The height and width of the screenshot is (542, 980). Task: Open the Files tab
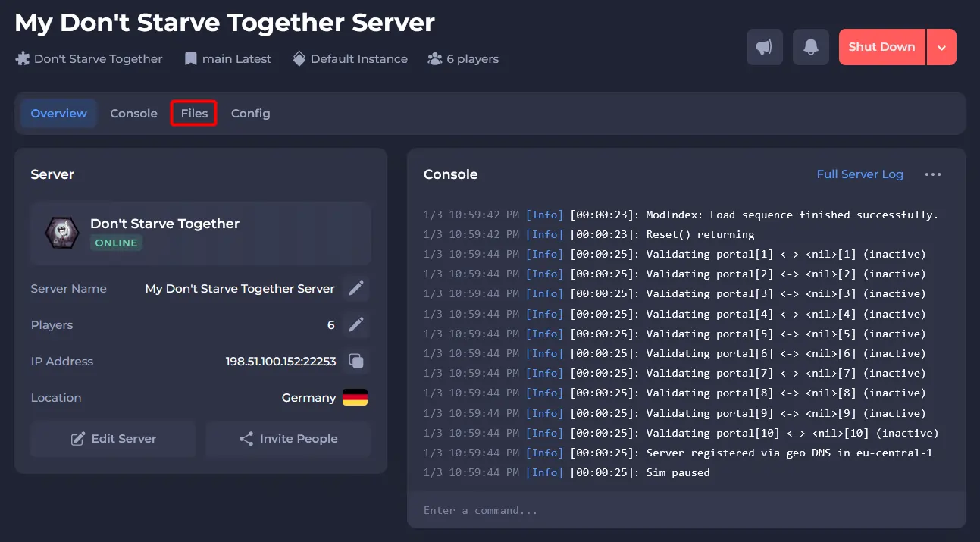[194, 114]
